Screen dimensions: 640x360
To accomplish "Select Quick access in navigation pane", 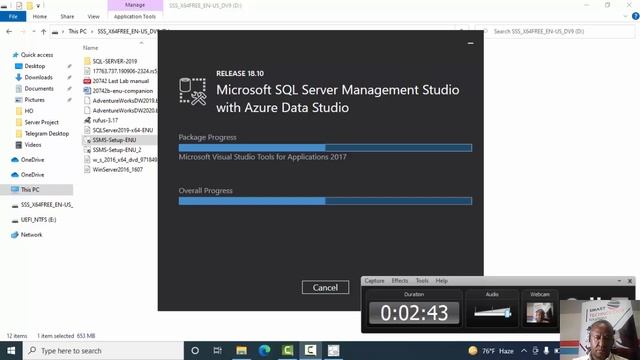I will [x=37, y=55].
